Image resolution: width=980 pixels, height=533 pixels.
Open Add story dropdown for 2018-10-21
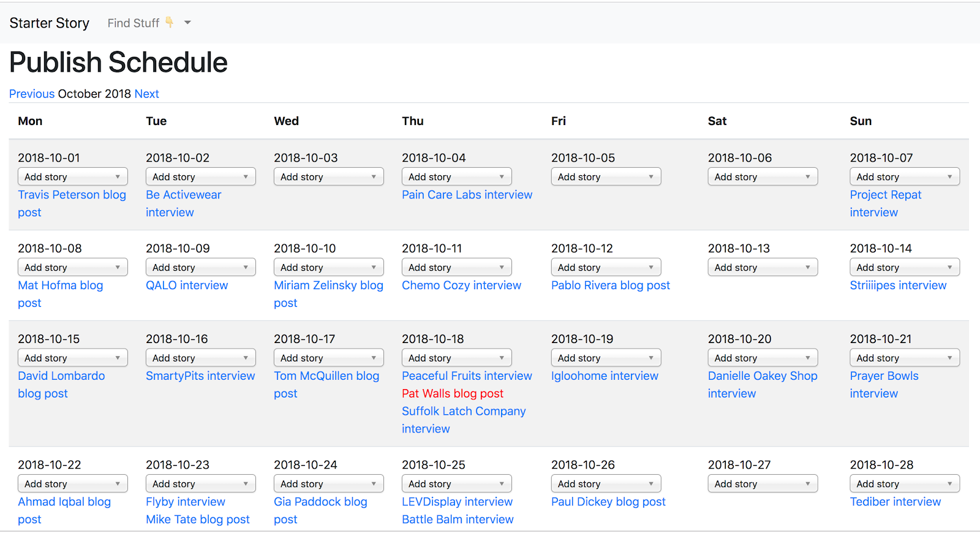905,358
